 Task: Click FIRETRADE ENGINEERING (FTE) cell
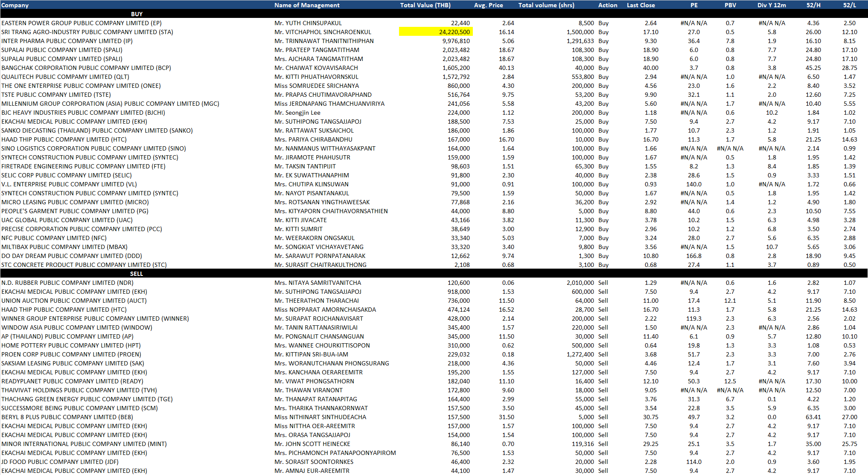(83, 166)
